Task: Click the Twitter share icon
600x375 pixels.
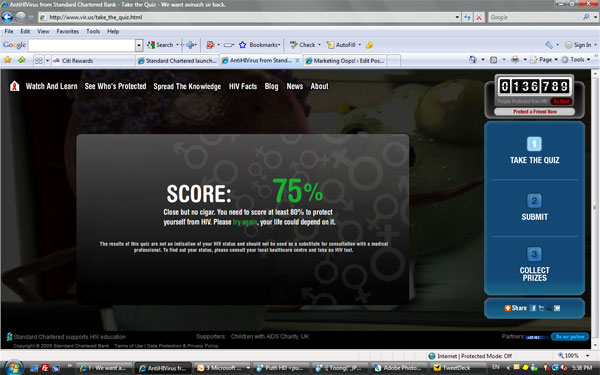Action: pos(541,308)
